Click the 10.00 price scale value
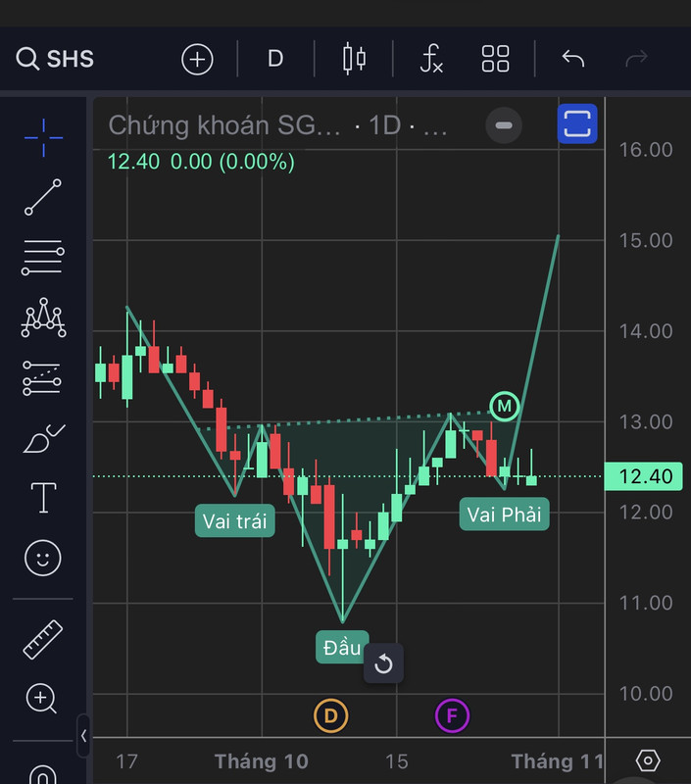Screen dimensions: 691x784 (x=646, y=694)
